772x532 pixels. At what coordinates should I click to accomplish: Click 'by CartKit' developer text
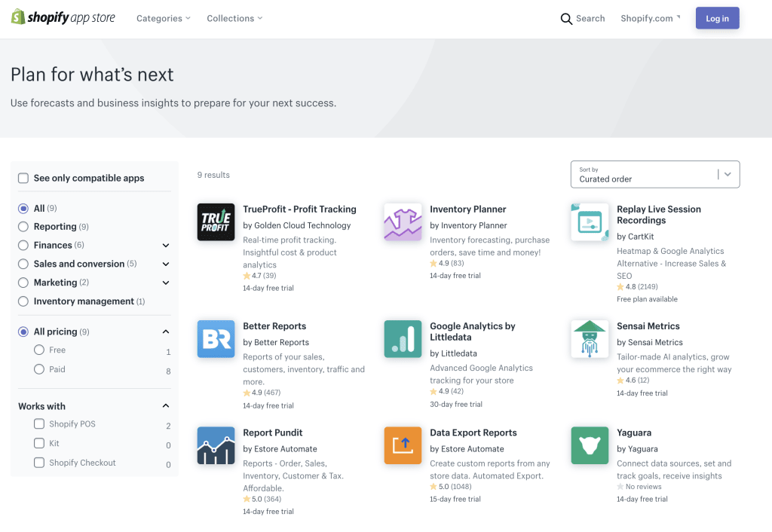click(635, 237)
